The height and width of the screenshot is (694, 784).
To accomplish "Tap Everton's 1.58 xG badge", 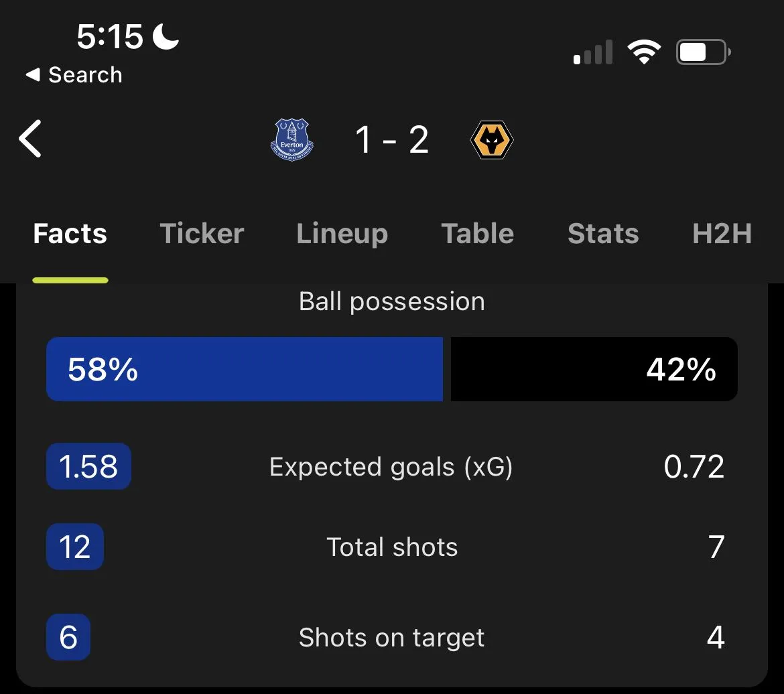I will click(x=88, y=467).
